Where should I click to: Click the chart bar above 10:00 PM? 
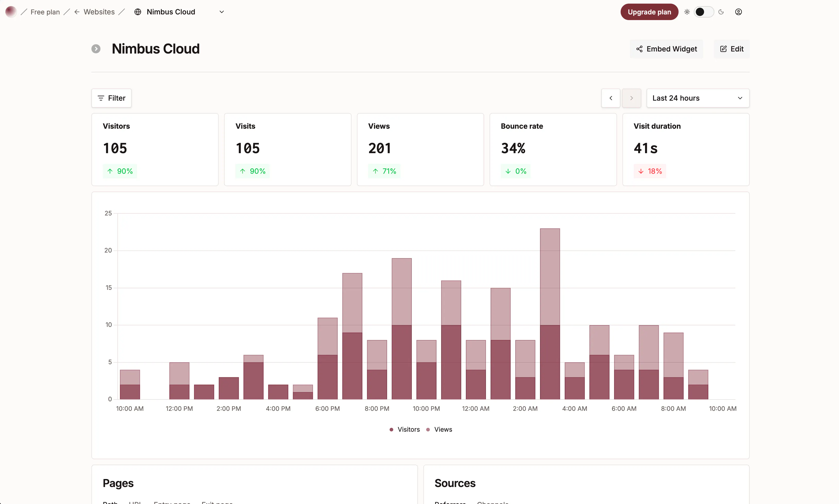click(426, 370)
